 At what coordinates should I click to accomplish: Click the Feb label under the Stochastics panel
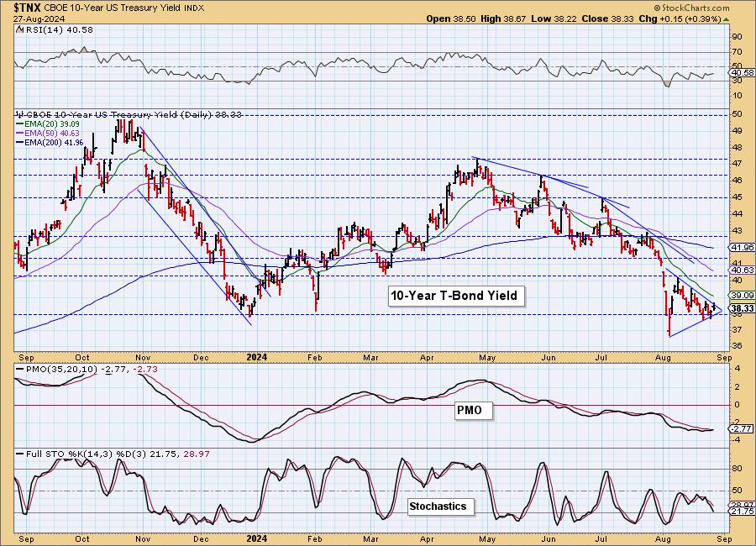click(x=314, y=538)
